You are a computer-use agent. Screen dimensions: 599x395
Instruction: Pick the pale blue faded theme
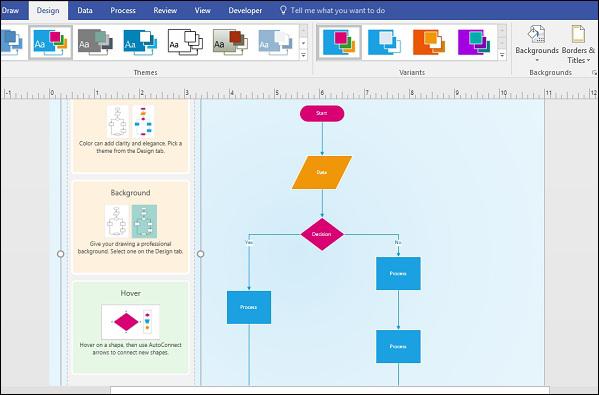(x=275, y=42)
